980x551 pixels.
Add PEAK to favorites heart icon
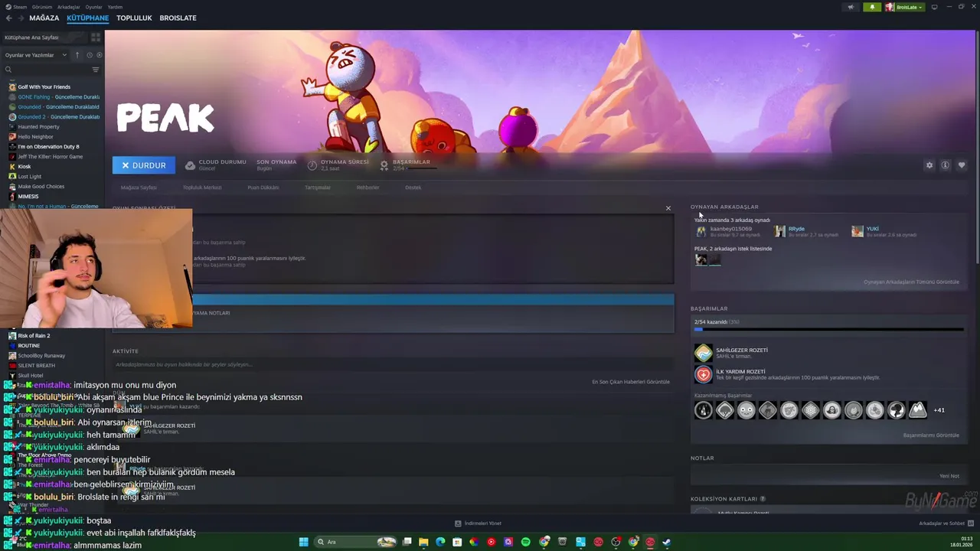click(962, 165)
